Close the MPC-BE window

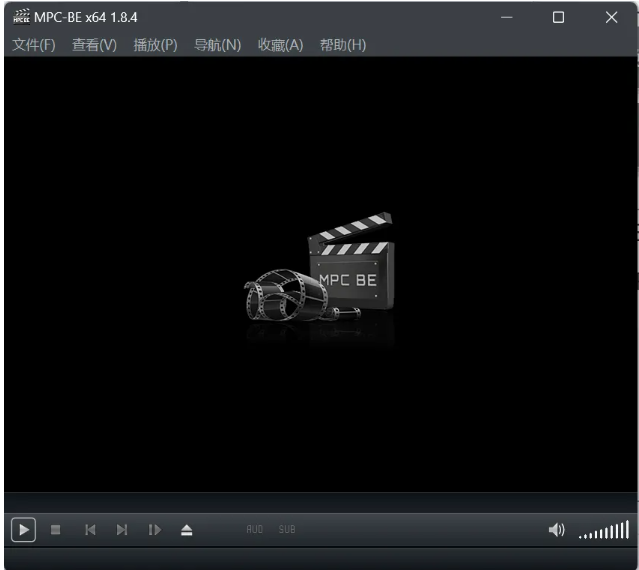tap(611, 17)
